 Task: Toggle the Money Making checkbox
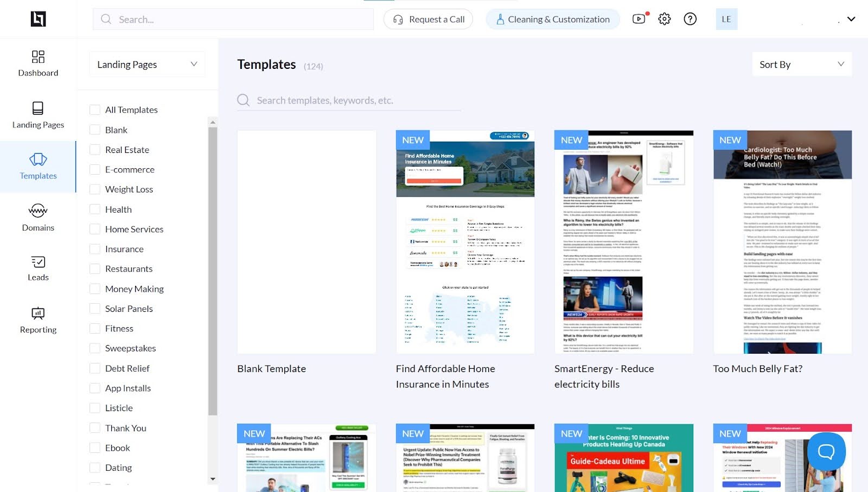(95, 289)
